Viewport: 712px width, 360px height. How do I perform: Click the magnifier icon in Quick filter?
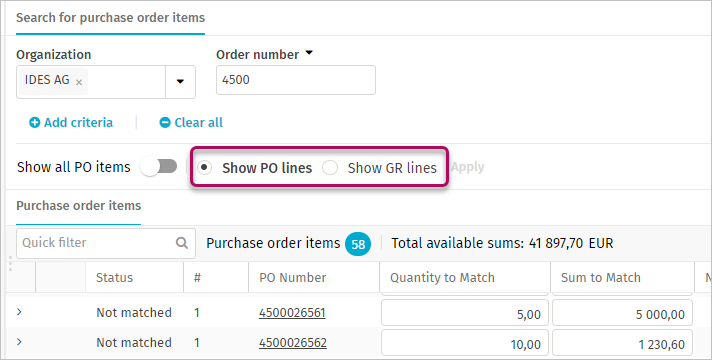(182, 243)
